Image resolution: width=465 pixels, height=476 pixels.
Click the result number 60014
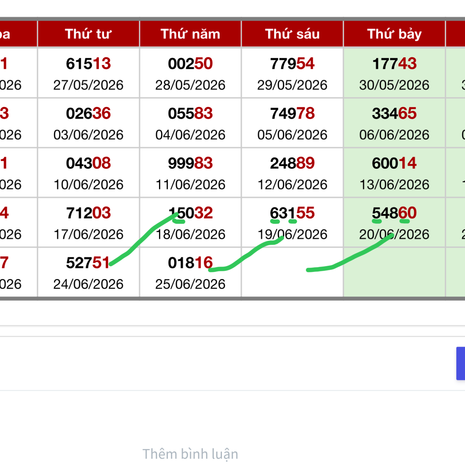(394, 163)
